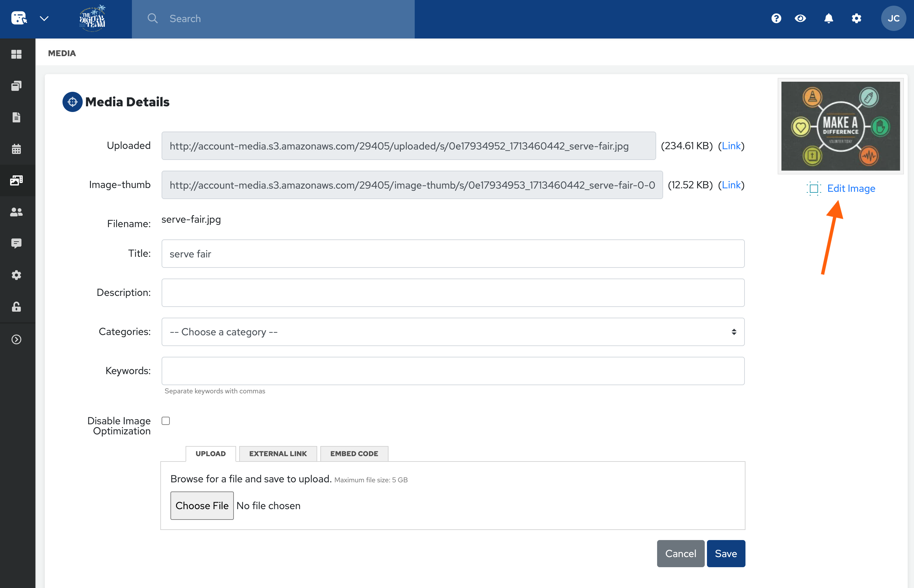The image size is (914, 588).
Task: Open the top bar settings gear
Action: click(x=856, y=18)
